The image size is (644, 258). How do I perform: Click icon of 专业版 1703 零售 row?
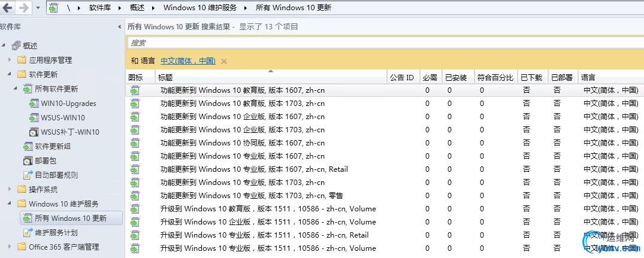(x=135, y=196)
